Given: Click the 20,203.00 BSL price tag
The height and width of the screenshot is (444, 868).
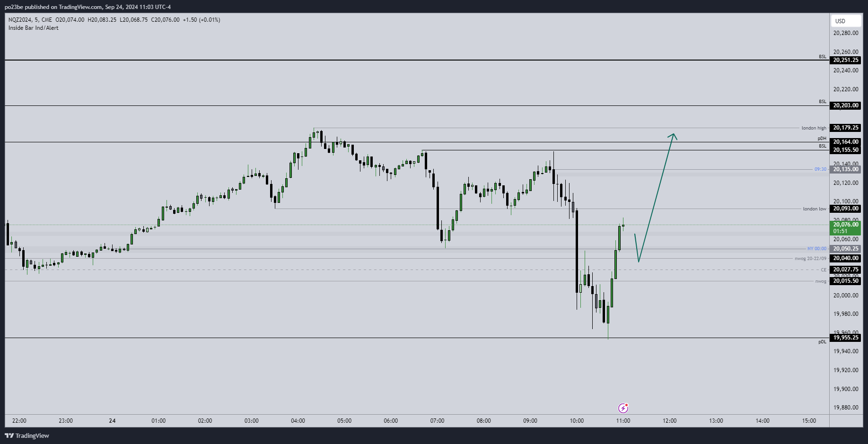Looking at the screenshot, I should pyautogui.click(x=845, y=105).
